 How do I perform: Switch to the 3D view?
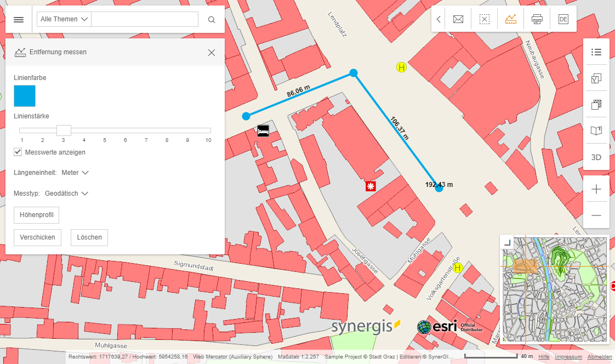tap(596, 157)
